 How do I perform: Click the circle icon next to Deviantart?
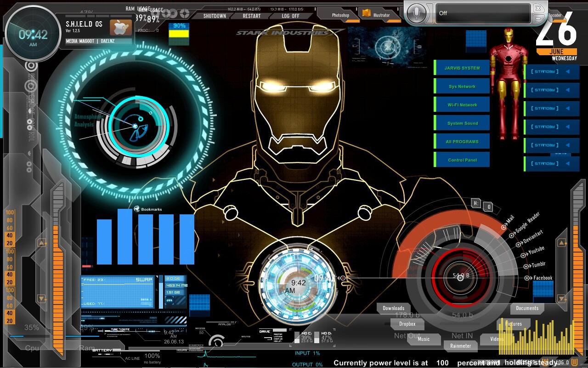pos(519,244)
